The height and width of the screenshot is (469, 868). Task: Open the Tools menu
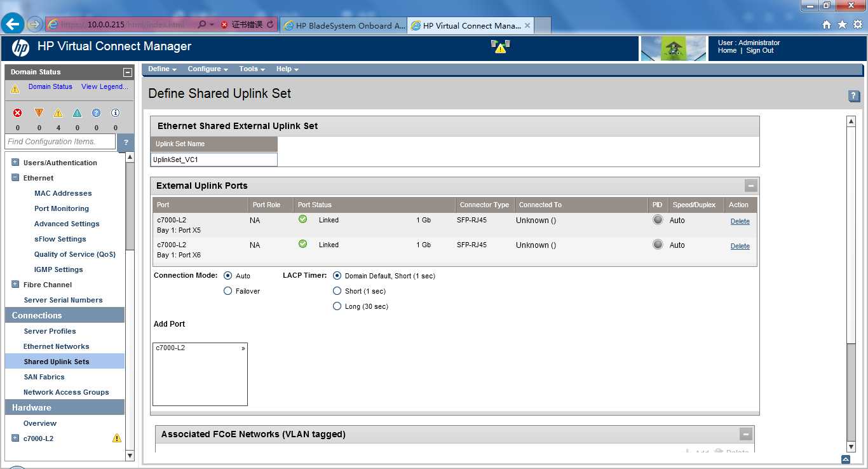coord(252,69)
